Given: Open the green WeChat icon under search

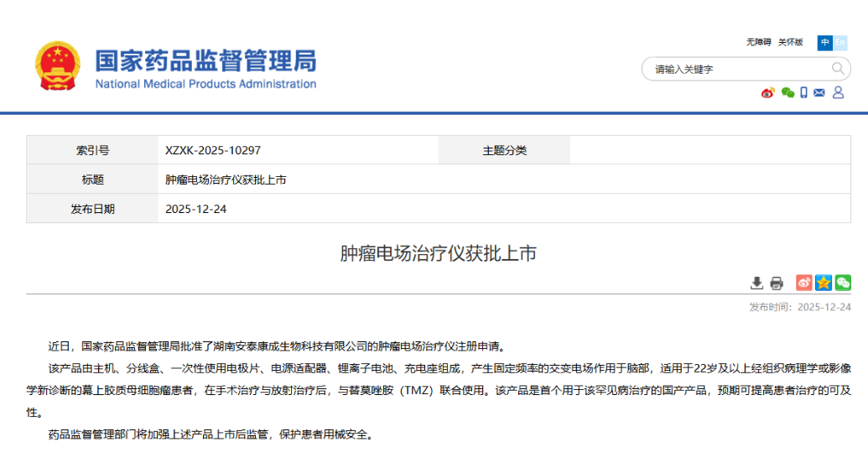Looking at the screenshot, I should pos(787,93).
